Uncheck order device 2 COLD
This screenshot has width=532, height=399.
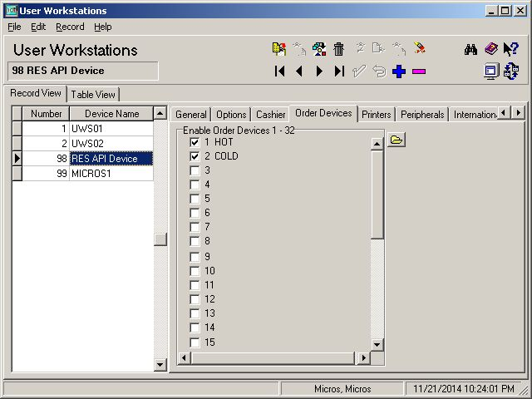pyautogui.click(x=195, y=156)
